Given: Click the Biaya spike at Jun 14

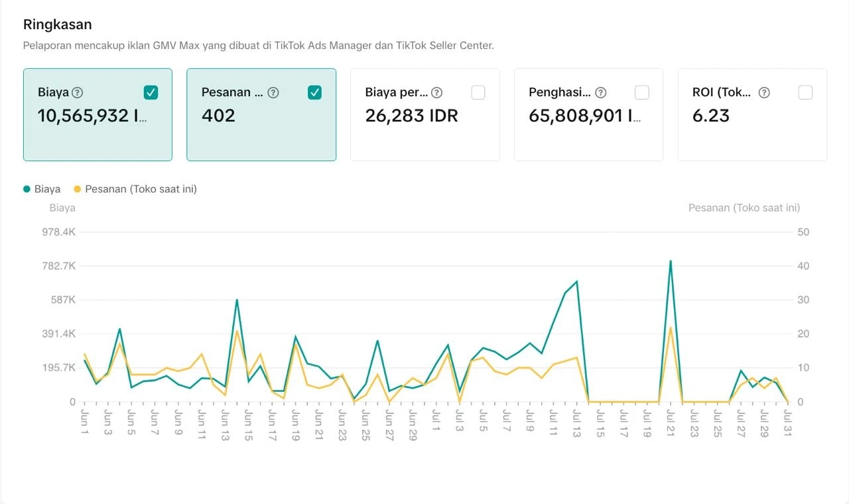Looking at the screenshot, I should click(x=237, y=300).
